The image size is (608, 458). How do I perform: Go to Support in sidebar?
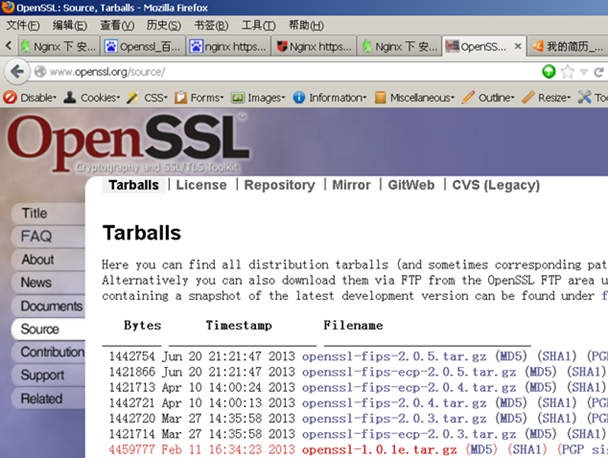click(x=48, y=375)
